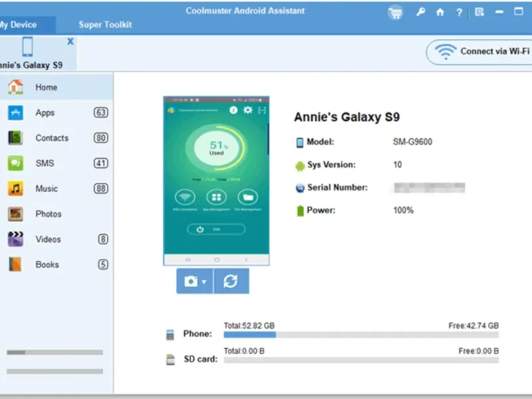This screenshot has height=399, width=532.
Task: Switch to the Super Toolkit tab
Action: (105, 25)
